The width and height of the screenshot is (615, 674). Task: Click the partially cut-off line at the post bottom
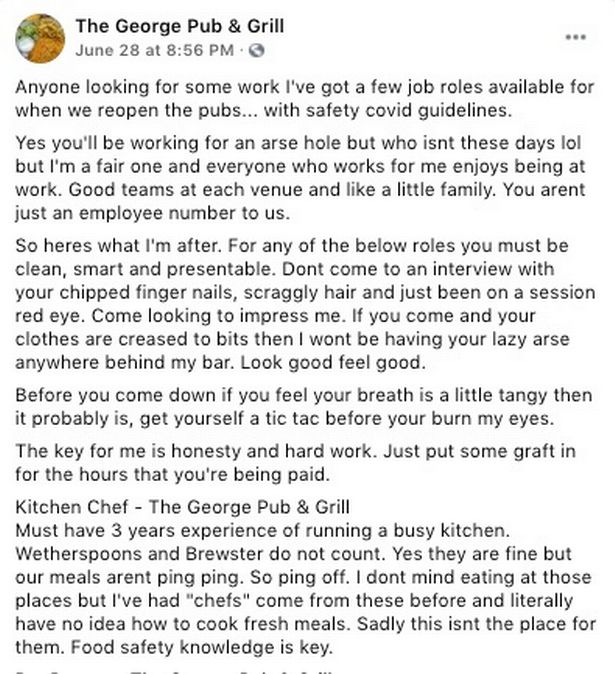click(x=174, y=671)
